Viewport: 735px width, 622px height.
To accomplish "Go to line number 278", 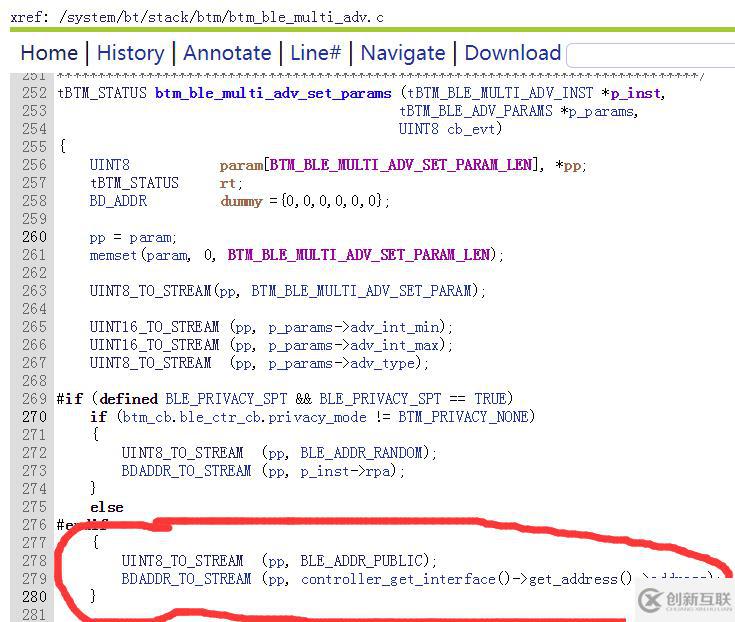I will 34,561.
